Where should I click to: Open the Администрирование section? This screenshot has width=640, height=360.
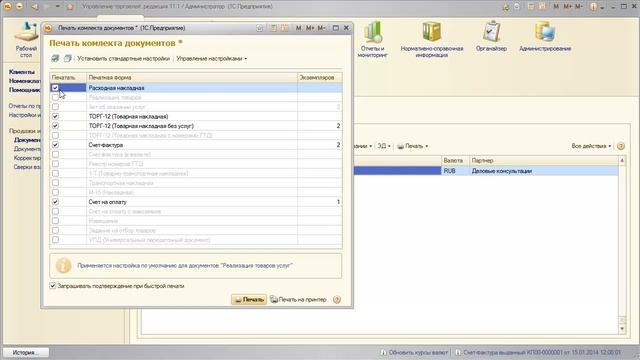click(x=545, y=37)
